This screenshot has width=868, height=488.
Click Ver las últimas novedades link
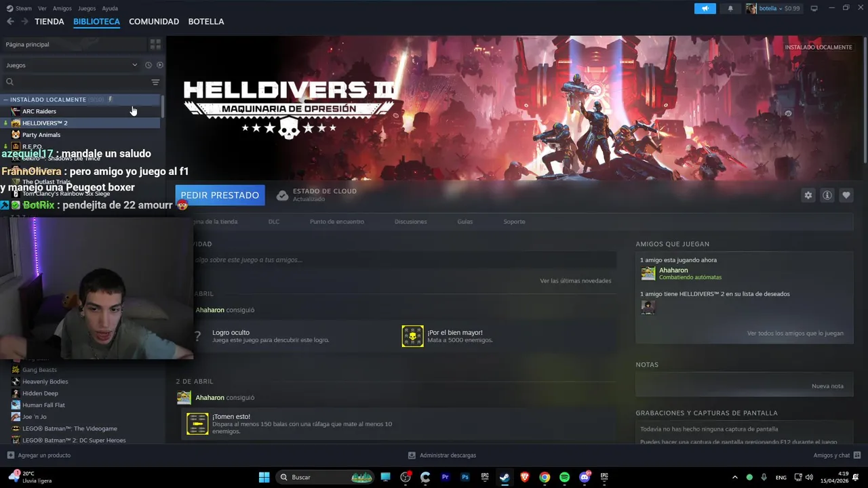pyautogui.click(x=576, y=281)
